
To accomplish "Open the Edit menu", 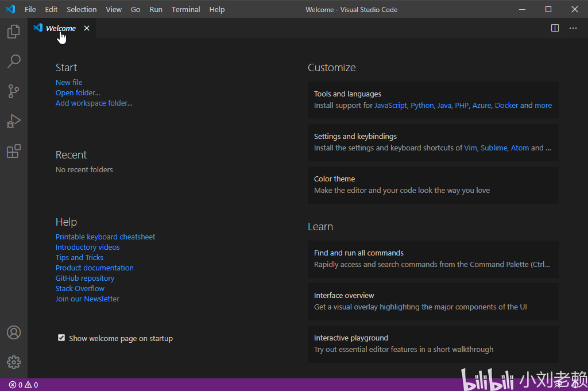I will click(x=51, y=9).
